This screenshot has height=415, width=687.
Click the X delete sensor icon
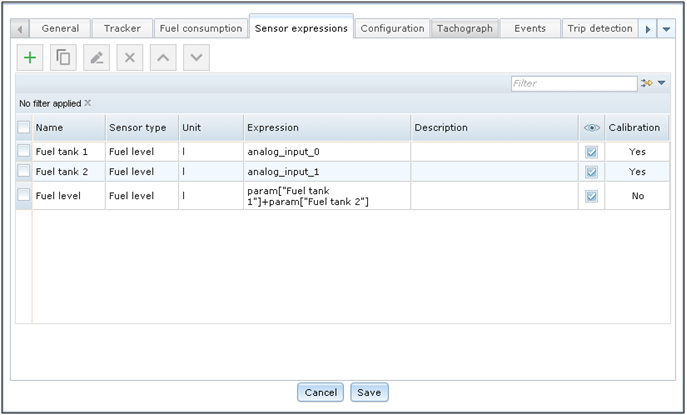point(130,57)
